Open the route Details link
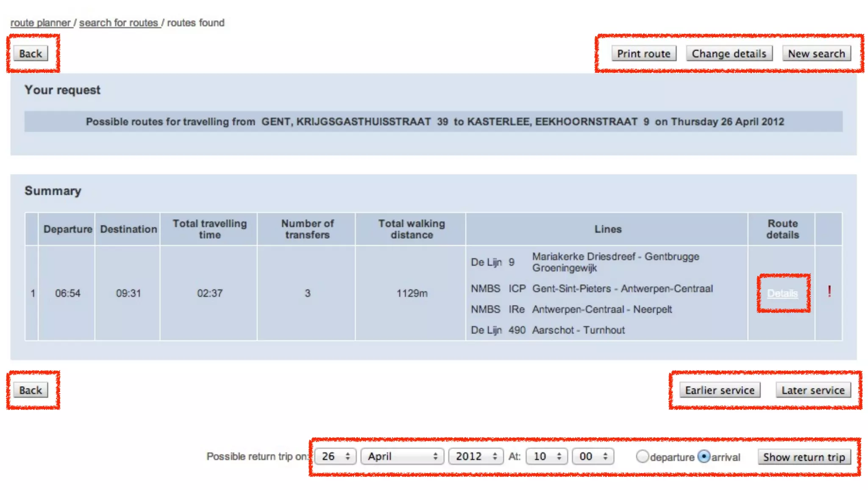868x490 pixels. coord(782,293)
